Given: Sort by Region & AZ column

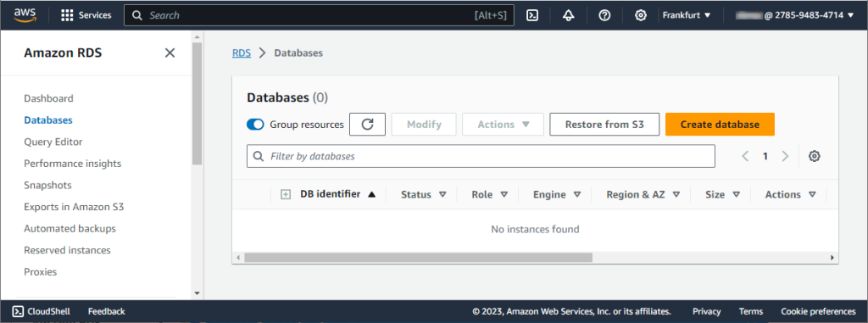Looking at the screenshot, I should [643, 194].
